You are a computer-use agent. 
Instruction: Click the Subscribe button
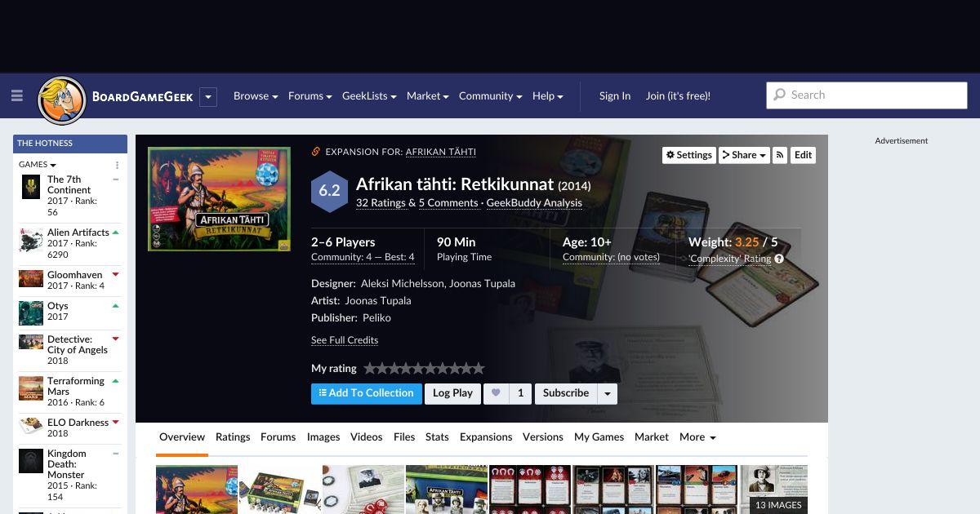(x=566, y=393)
